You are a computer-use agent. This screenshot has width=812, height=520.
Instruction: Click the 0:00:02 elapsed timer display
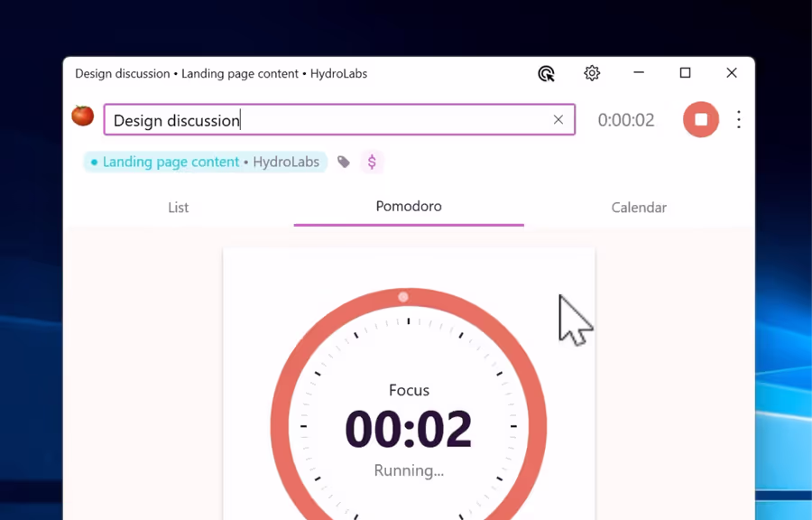(x=626, y=120)
